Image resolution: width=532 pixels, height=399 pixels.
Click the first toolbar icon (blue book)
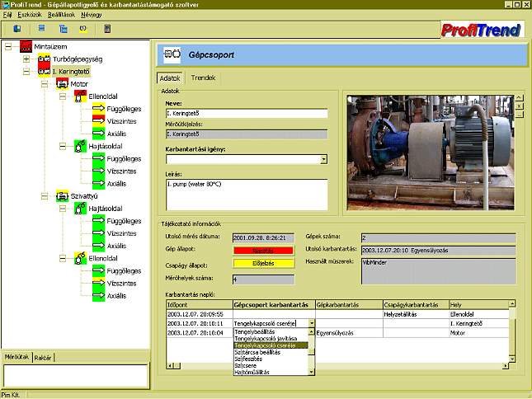tap(16, 29)
